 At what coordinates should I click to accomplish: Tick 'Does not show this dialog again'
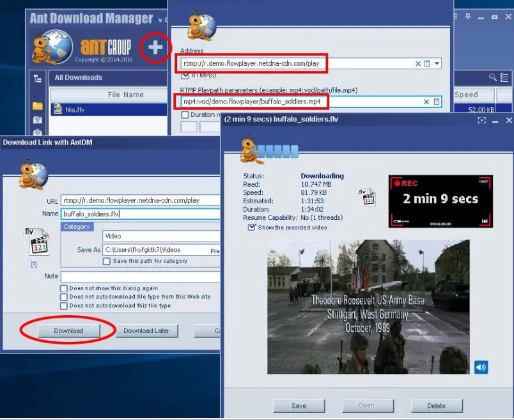64,288
